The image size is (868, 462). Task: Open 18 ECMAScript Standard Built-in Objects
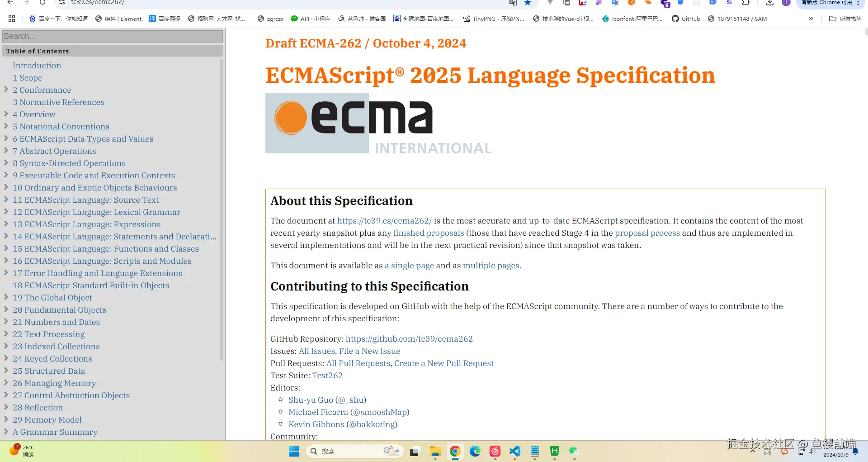[91, 286]
